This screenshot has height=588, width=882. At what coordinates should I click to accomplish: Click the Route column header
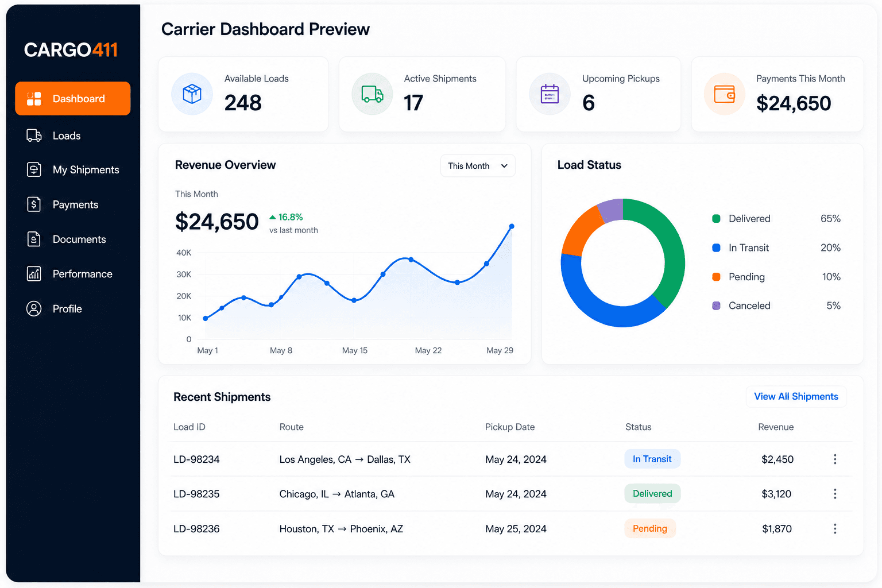[292, 427]
